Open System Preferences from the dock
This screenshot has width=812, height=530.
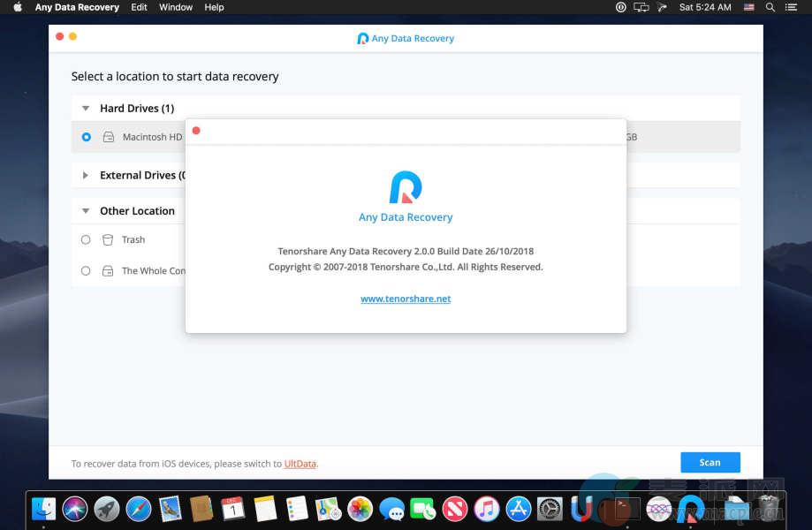tap(550, 509)
